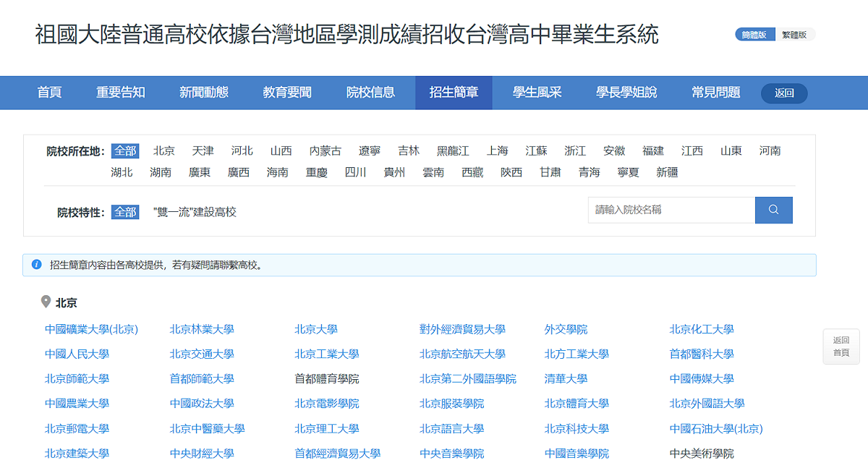Screen dimensions: 868x463
Task: Click the 返回 button in navbar
Action: click(x=784, y=93)
